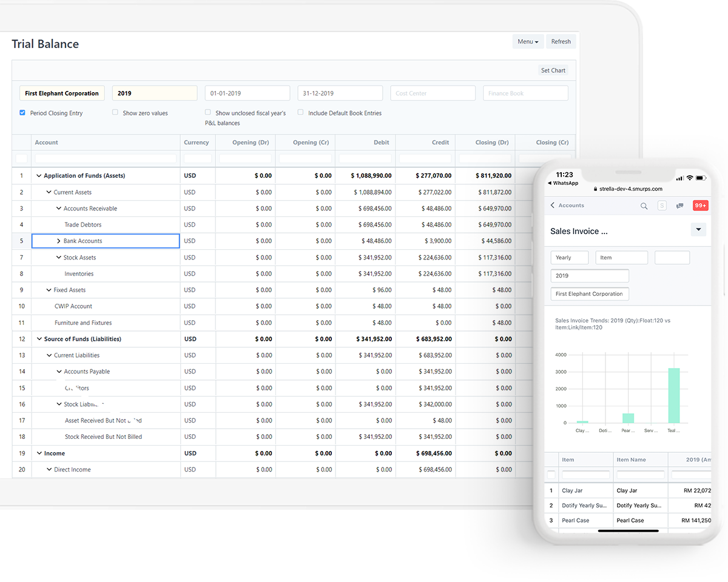Click the Cost Center input field
This screenshot has height=582, width=728.
[433, 93]
